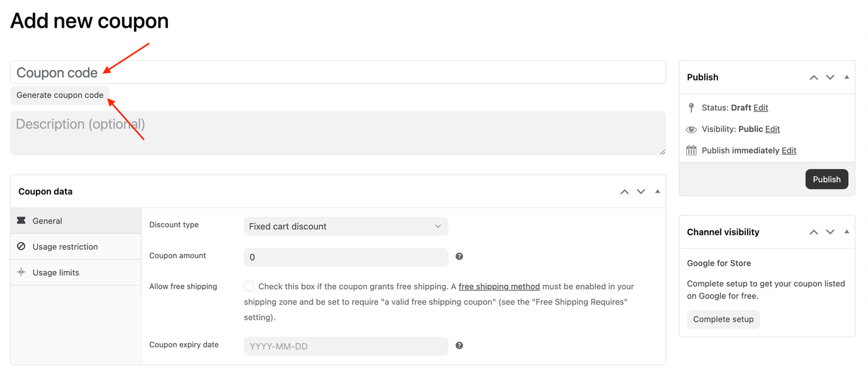Screen dimensions: 868x374
Task: Collapse the Publish panel toggle triangle
Action: click(x=847, y=77)
